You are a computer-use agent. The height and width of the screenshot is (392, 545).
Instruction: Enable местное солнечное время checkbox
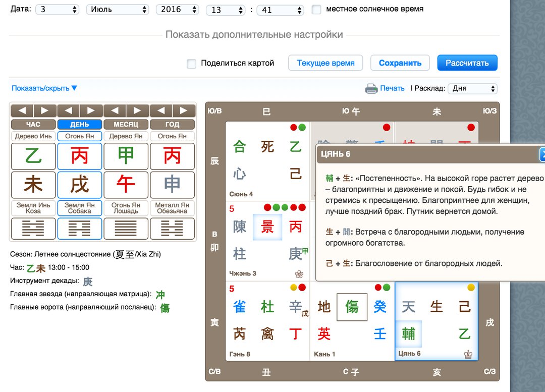pyautogui.click(x=316, y=9)
